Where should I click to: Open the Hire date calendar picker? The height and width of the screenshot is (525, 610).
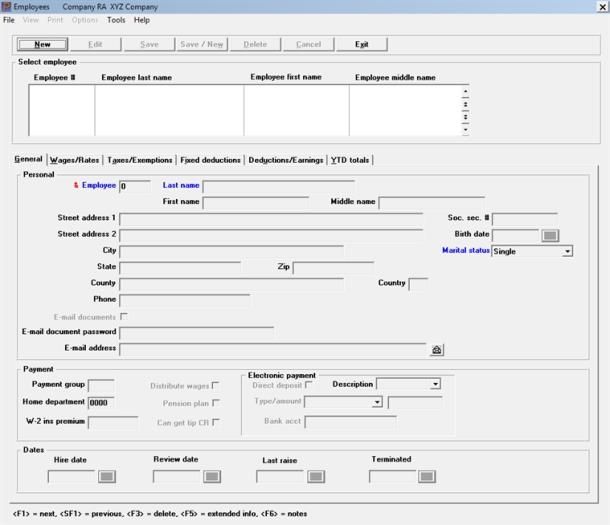[x=107, y=476]
